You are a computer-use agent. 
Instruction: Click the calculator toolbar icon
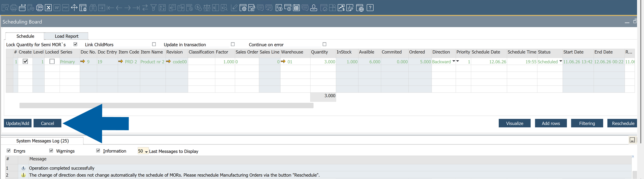tap(297, 8)
